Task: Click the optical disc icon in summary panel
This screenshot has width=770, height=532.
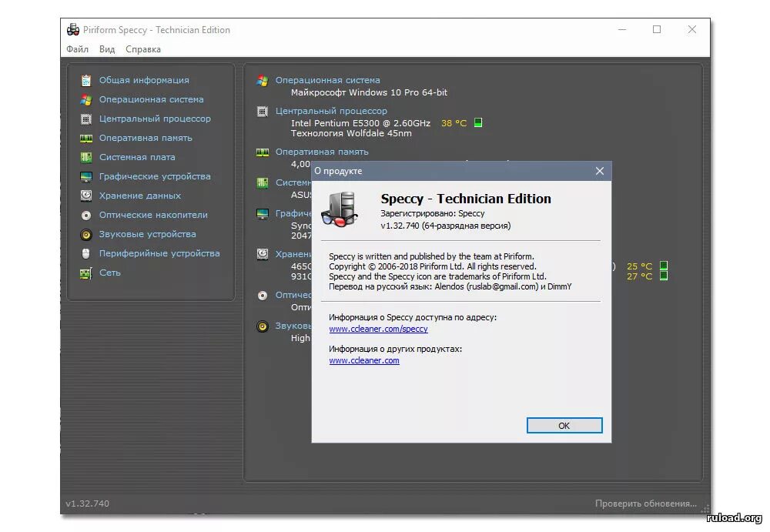Action: pyautogui.click(x=263, y=295)
